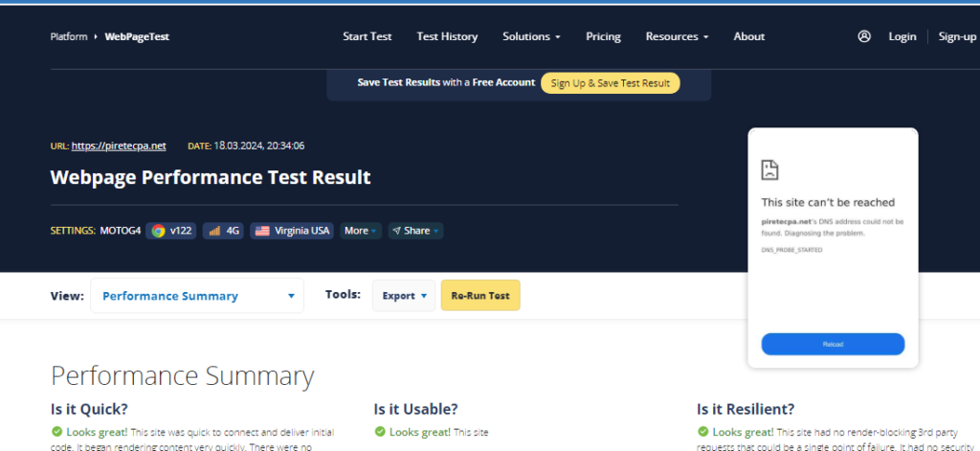Screen dimensions: 980x451
Task: Click the Is it Usable? heading
Action: tap(416, 409)
